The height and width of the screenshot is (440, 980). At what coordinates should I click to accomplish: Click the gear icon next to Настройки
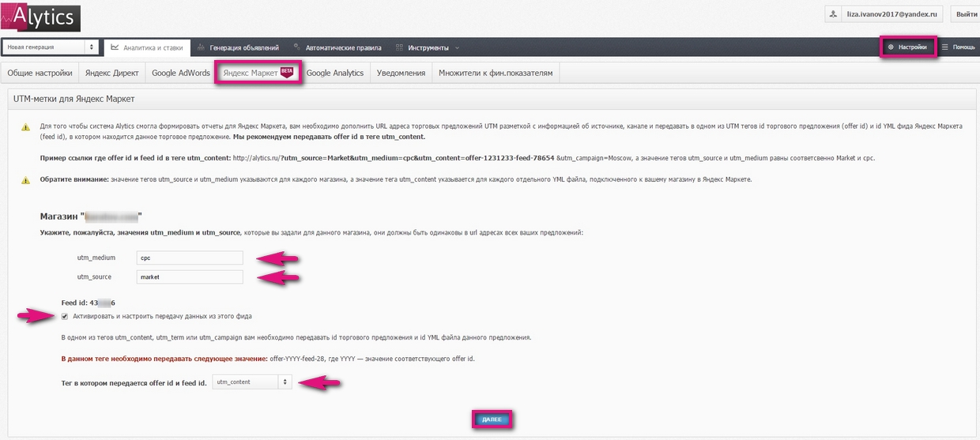pos(891,47)
